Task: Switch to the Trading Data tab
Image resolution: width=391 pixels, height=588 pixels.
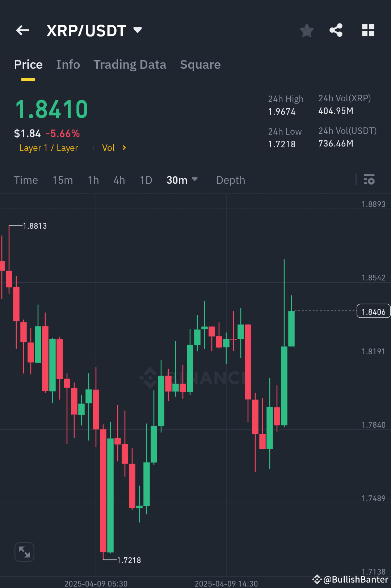Action: pyautogui.click(x=130, y=64)
